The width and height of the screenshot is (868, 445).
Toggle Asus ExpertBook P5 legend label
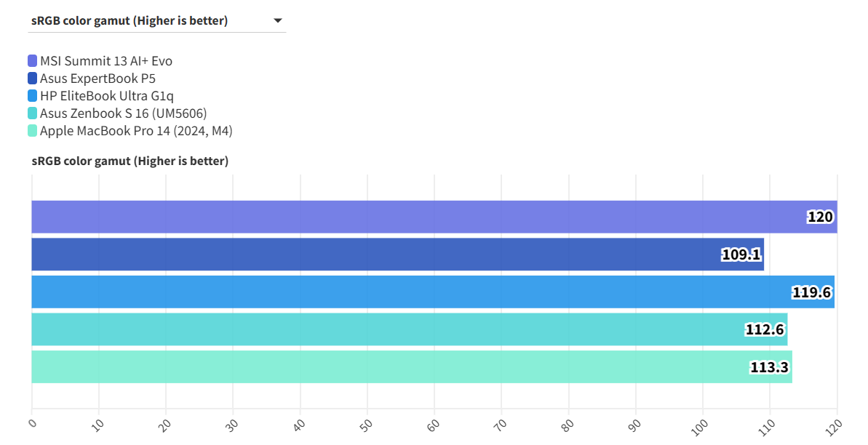tap(97, 79)
